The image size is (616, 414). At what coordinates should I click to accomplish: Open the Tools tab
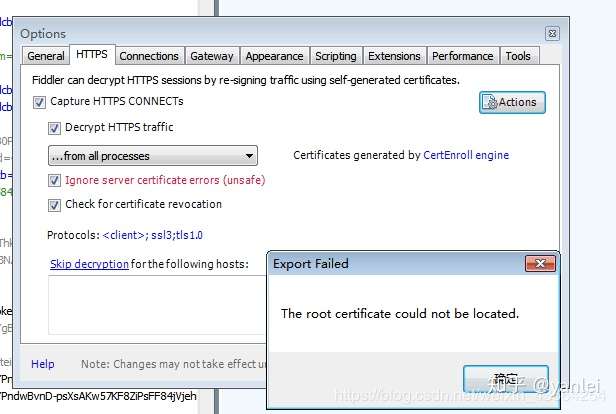[x=518, y=56]
